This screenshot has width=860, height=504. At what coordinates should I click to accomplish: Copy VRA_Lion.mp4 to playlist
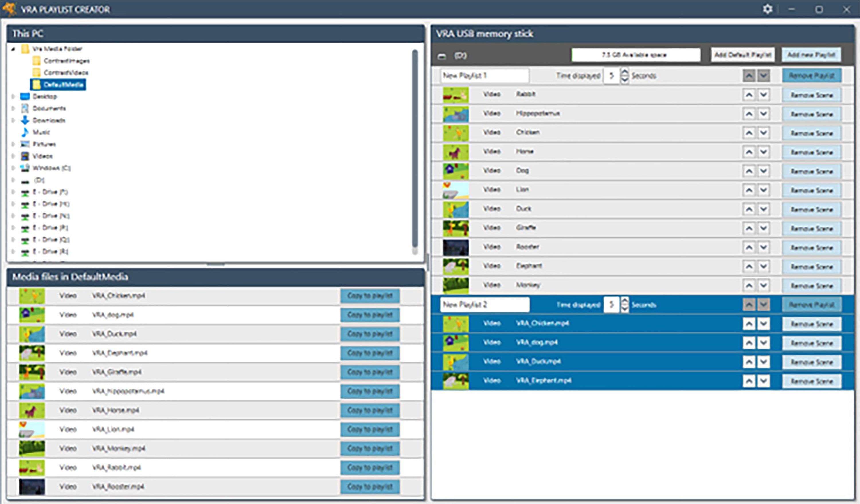point(370,429)
